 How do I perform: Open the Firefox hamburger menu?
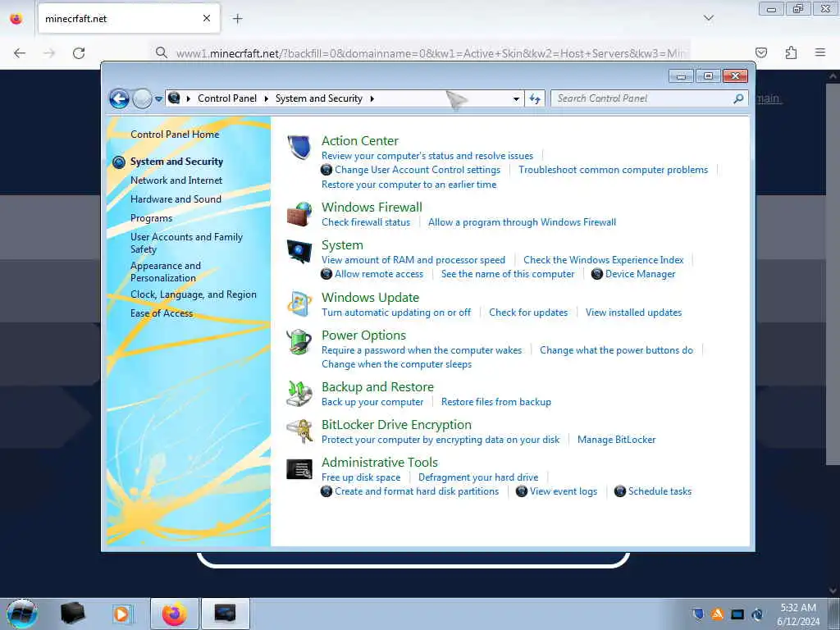(x=820, y=52)
